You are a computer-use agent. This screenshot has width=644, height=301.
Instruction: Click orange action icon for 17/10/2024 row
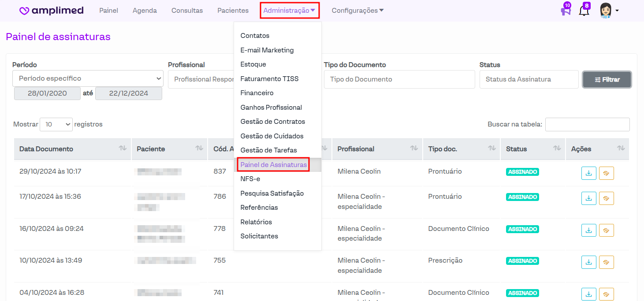click(606, 198)
